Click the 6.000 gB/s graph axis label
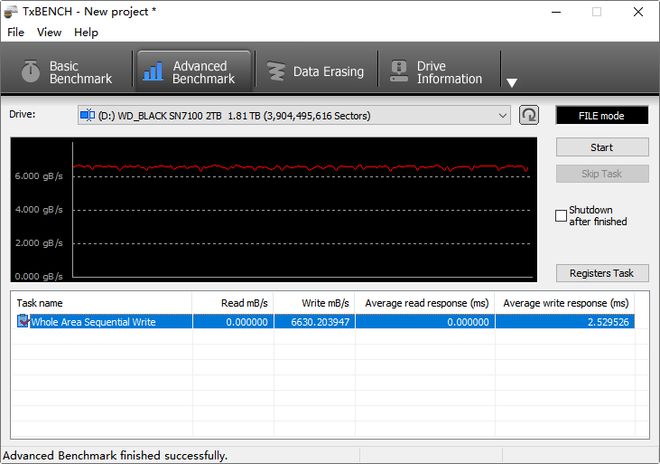Screen dimensions: 660x464 pyautogui.click(x=39, y=176)
